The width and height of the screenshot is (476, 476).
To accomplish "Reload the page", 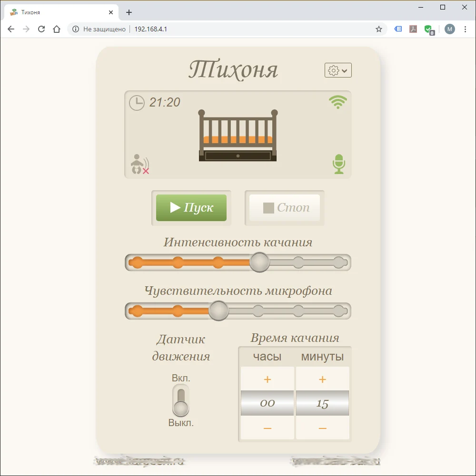I will pyautogui.click(x=41, y=29).
